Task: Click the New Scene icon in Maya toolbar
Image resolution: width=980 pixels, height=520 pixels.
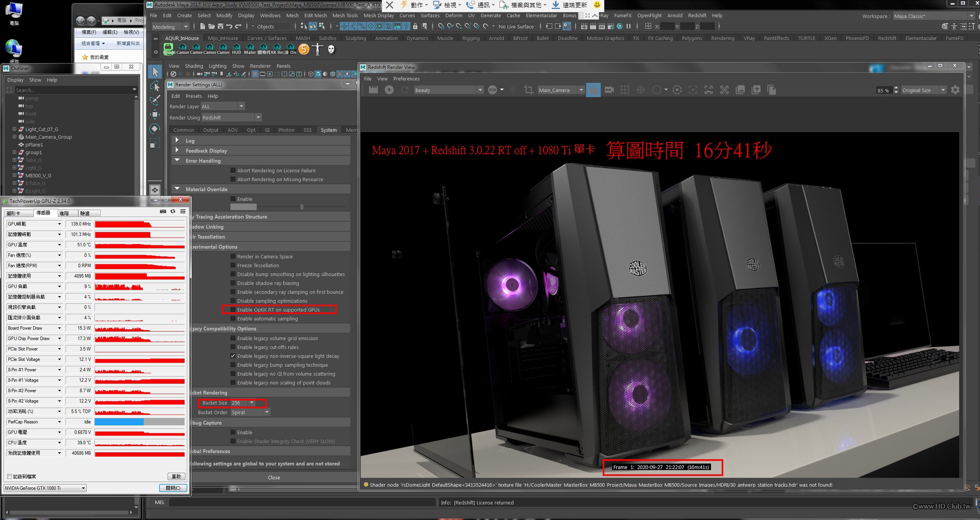Action: tap(202, 27)
